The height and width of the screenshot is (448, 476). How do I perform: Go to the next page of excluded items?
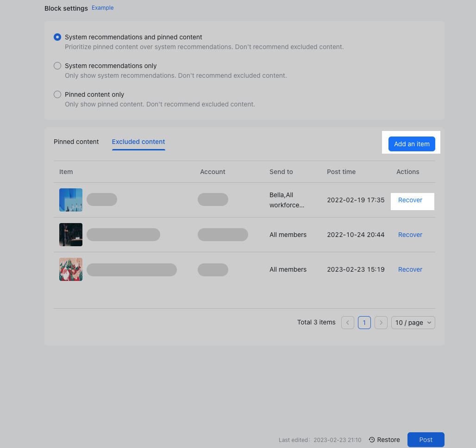tap(381, 323)
